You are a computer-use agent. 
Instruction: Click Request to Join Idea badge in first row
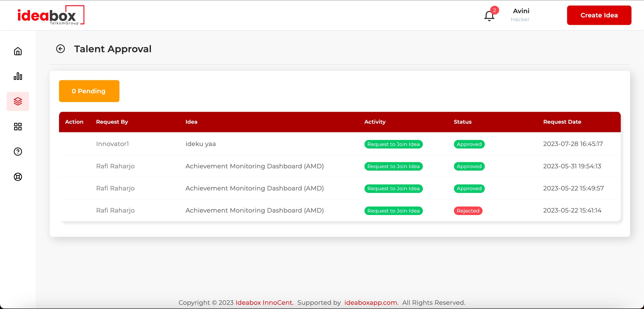tap(393, 144)
